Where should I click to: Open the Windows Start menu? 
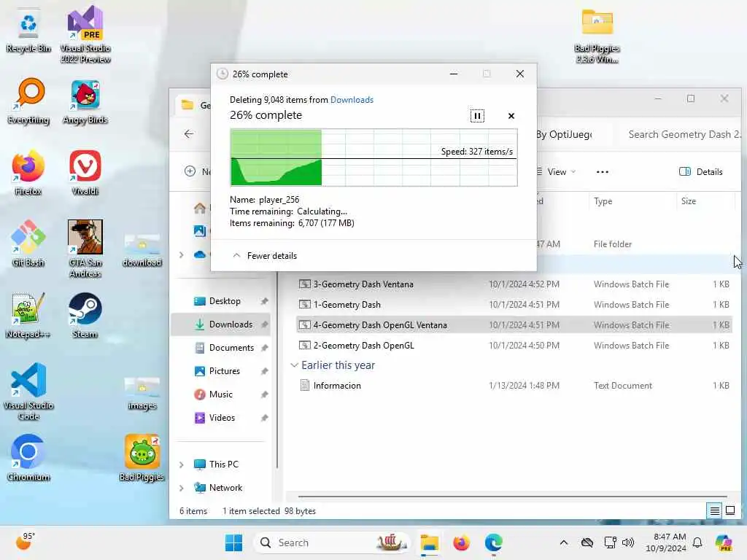(233, 542)
